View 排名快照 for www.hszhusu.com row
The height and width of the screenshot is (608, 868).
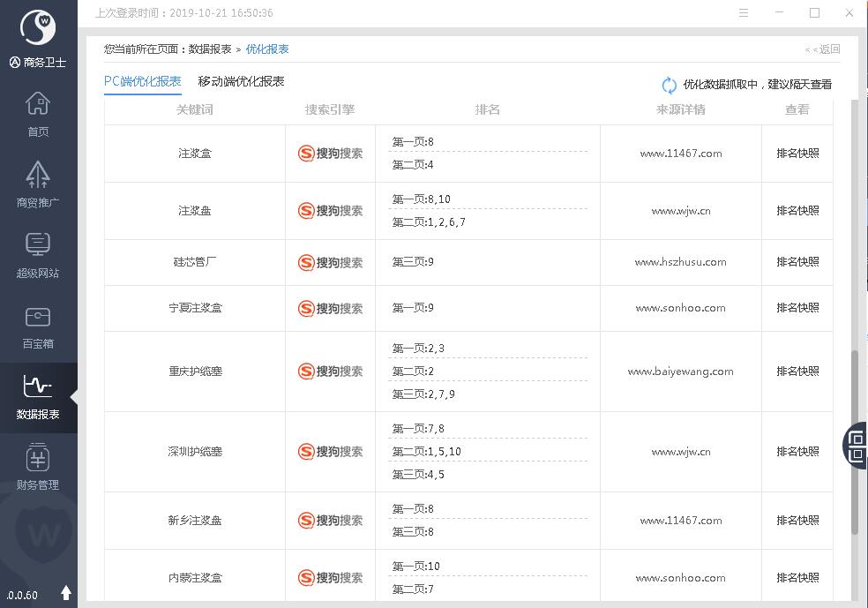pos(797,262)
